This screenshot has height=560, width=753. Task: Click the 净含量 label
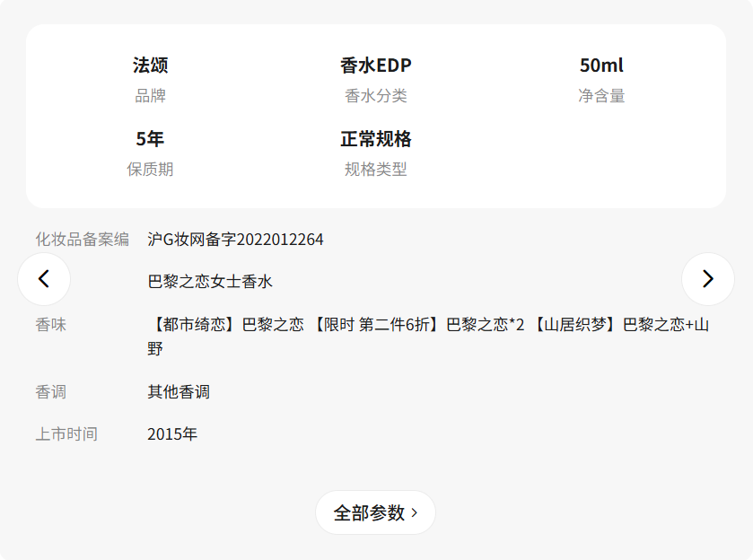click(x=601, y=96)
